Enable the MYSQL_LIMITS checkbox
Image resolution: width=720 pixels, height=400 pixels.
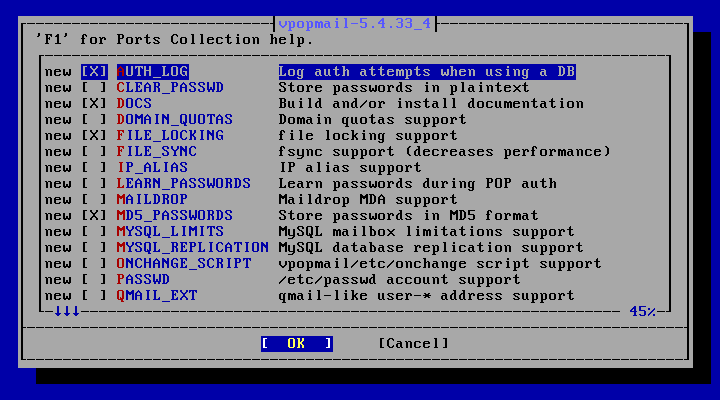(94, 231)
